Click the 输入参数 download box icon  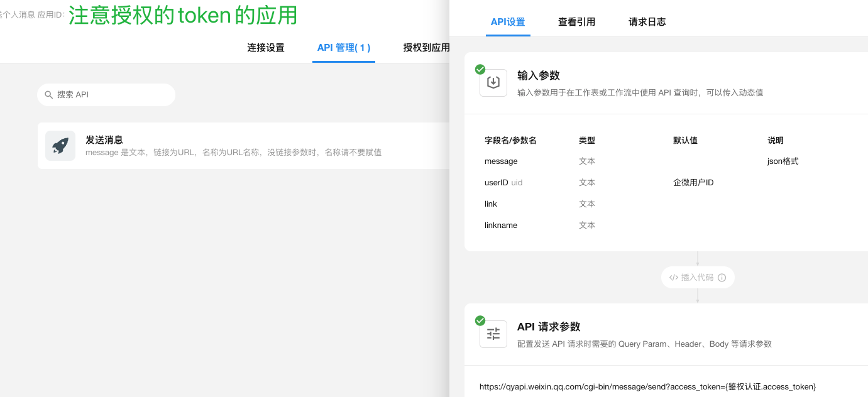click(493, 83)
